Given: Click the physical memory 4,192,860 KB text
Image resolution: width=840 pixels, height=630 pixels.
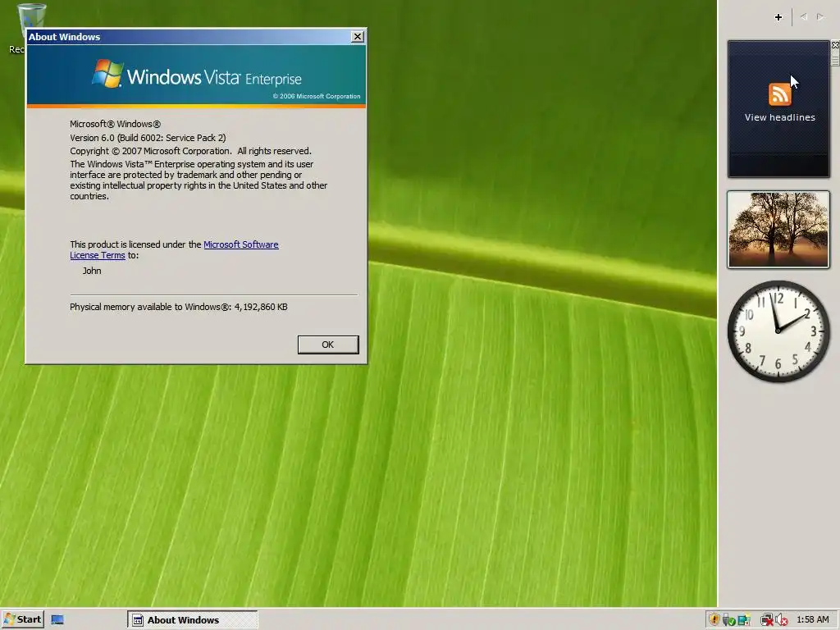Looking at the screenshot, I should [178, 307].
